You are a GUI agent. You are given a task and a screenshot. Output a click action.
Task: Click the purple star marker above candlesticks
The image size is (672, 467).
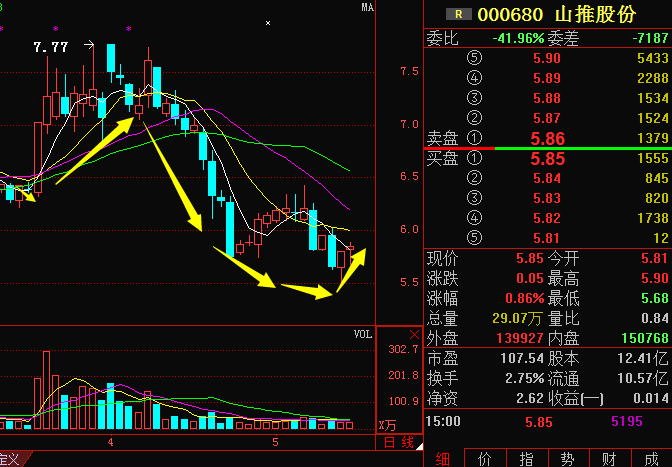pyautogui.click(x=55, y=29)
